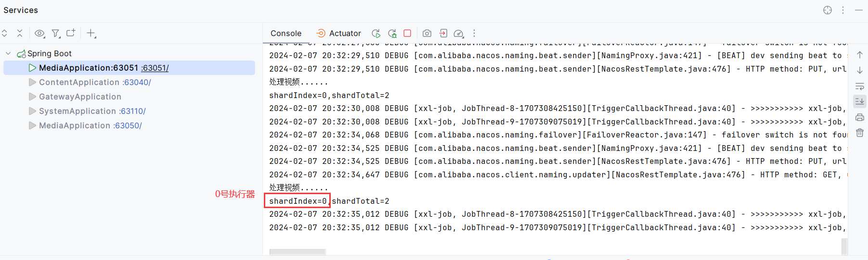Image resolution: width=868 pixels, height=260 pixels.
Task: Collapse all services in tree
Action: point(20,33)
